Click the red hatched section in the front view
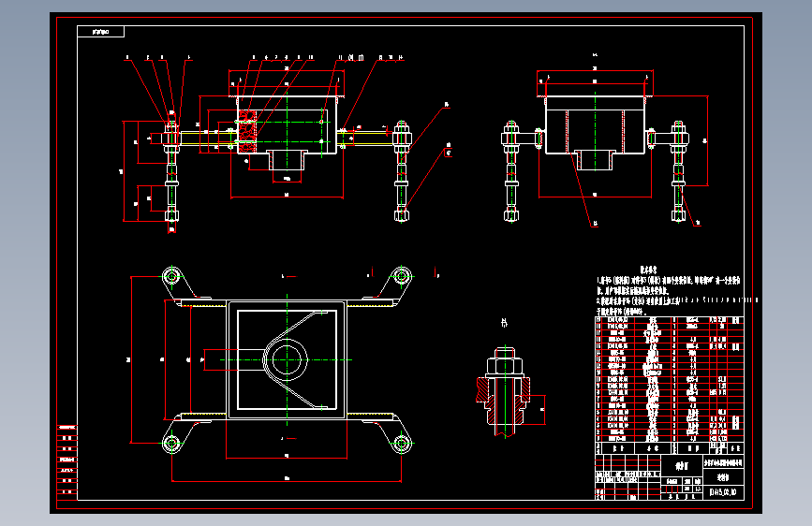Screen dimensions: 812x526 247,131
